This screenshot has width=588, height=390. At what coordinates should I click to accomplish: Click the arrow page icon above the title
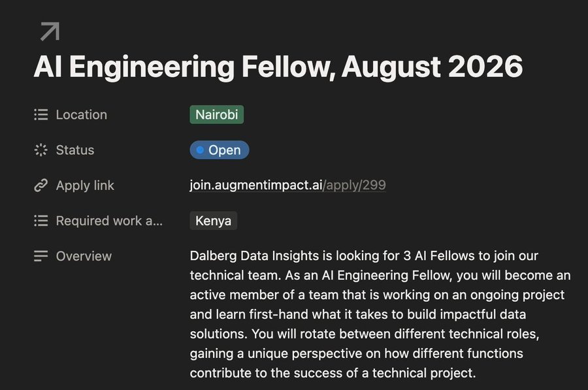tap(50, 31)
